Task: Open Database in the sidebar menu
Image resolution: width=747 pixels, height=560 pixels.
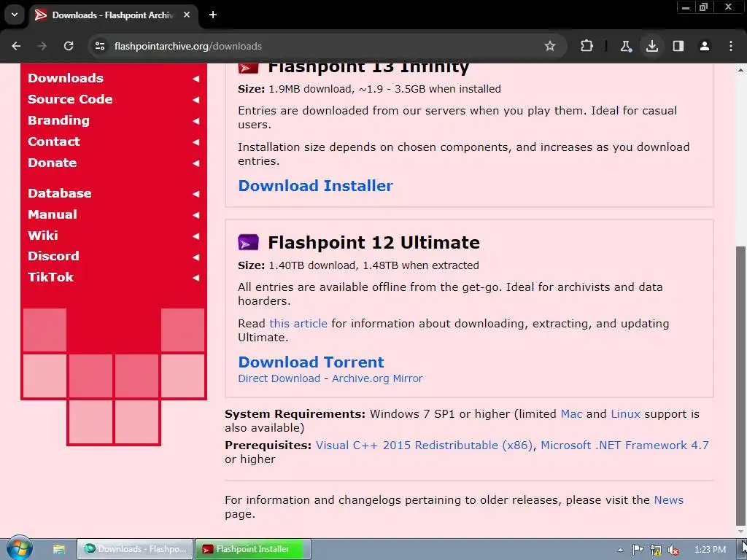Action: coord(60,193)
